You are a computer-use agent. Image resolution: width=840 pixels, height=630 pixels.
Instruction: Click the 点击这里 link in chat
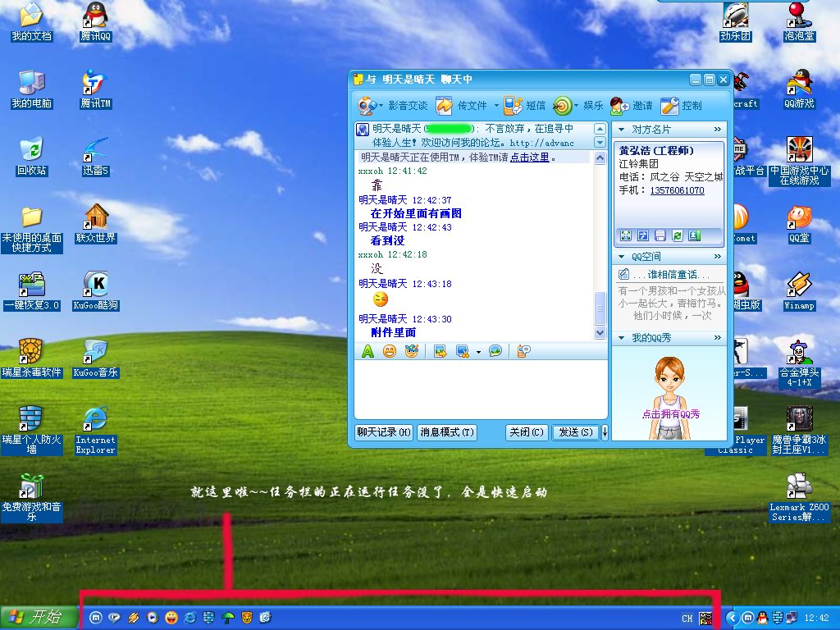529,157
